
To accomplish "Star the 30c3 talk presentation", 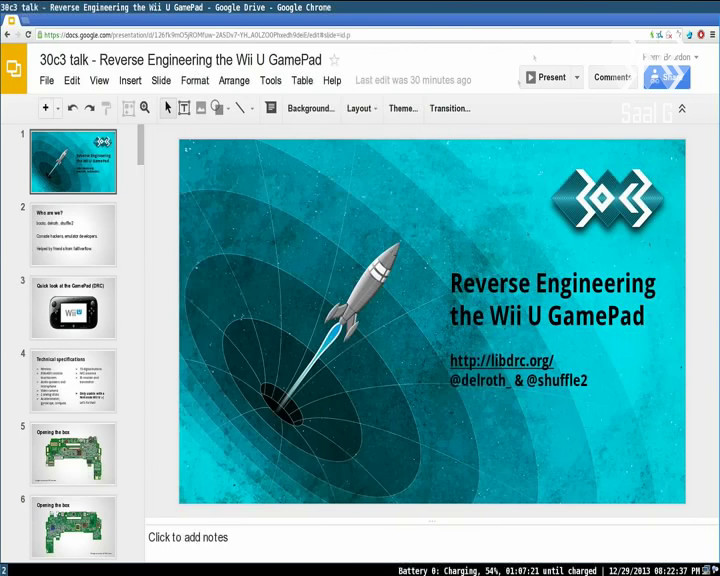I will (x=334, y=60).
